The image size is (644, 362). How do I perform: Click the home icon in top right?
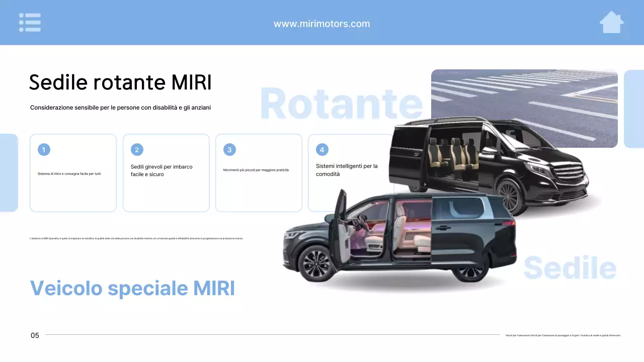[x=611, y=22]
